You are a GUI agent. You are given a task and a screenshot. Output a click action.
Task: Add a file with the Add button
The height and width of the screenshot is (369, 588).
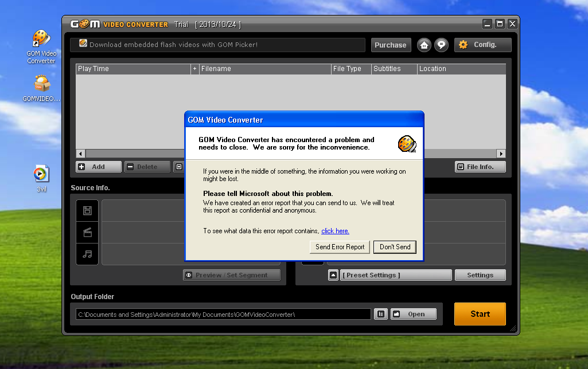tap(99, 167)
